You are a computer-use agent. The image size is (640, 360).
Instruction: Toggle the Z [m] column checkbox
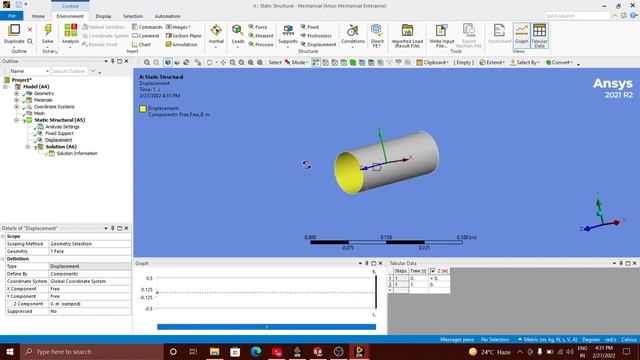tap(433, 271)
